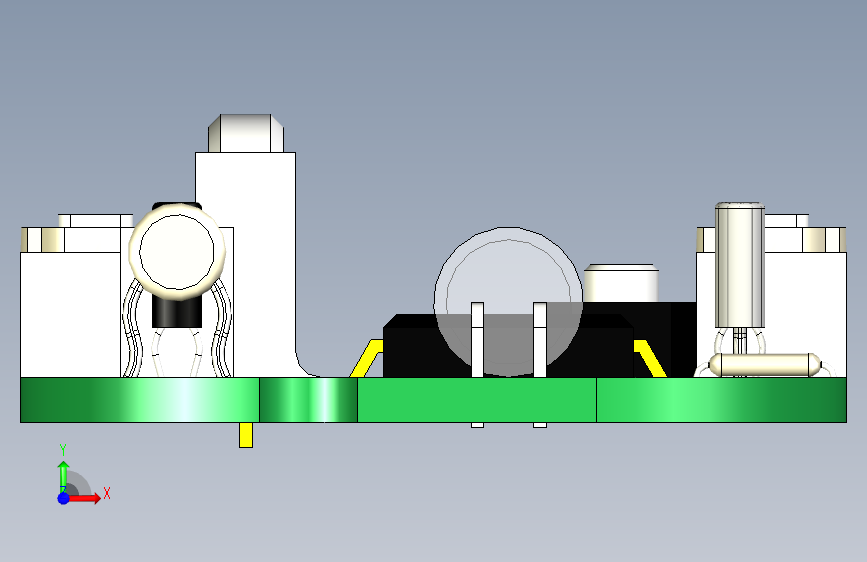Select the left yellow gull-wing lead of the IC
The height and width of the screenshot is (562, 867).
click(367, 358)
